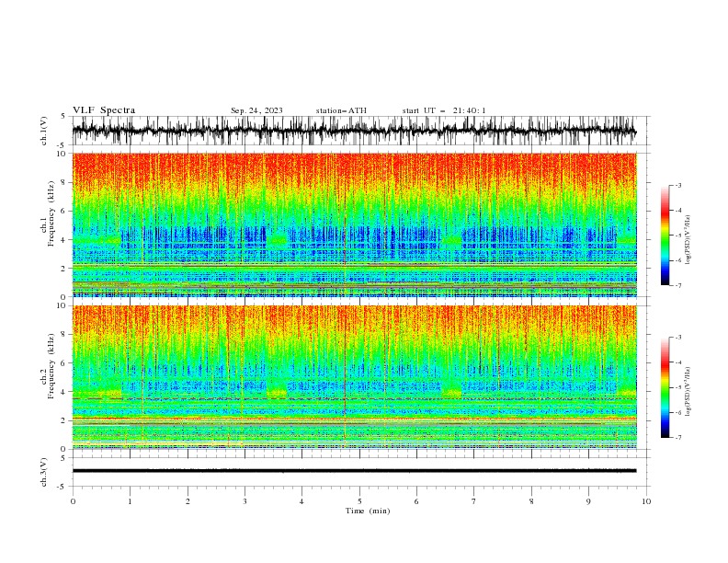728x563 pixels.
Task: Click the "-7" tick on ch.2 colorbar
Action: click(x=678, y=438)
